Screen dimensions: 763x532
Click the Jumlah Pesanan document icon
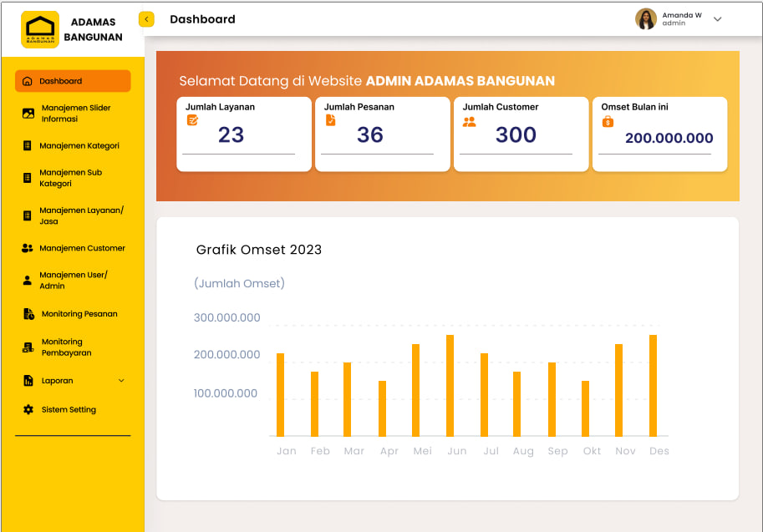(330, 120)
